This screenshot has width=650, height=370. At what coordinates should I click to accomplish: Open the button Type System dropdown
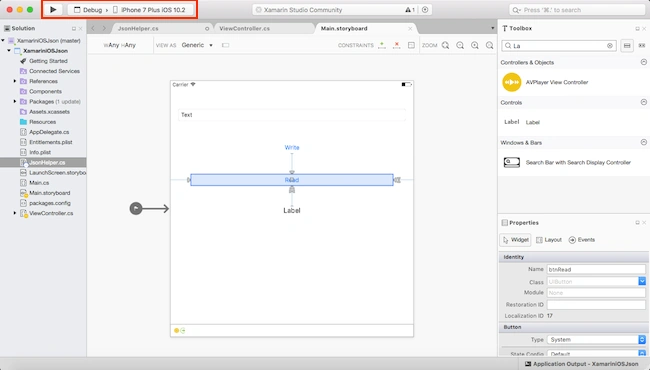[596, 339]
